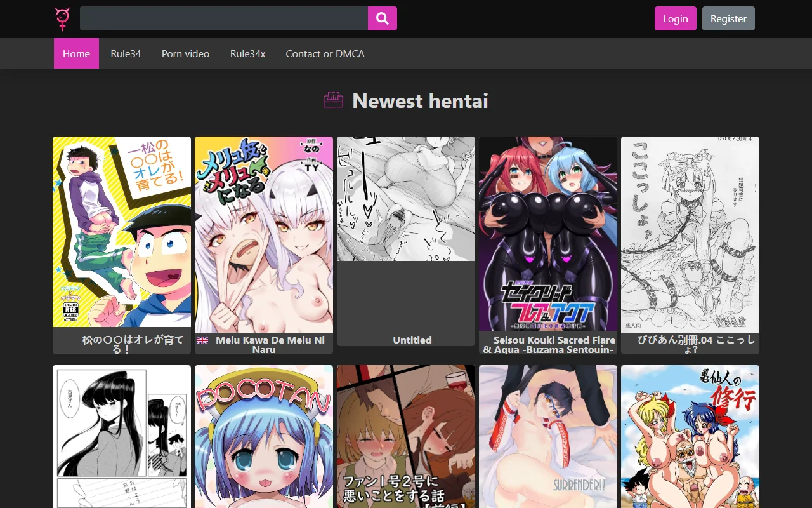The image size is (812, 508).
Task: Open the Seisou Kouki Sacred Flare gallery link
Action: [547, 344]
